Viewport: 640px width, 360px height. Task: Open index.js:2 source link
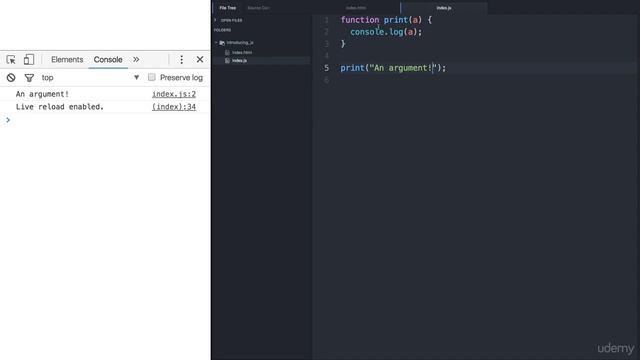174,94
